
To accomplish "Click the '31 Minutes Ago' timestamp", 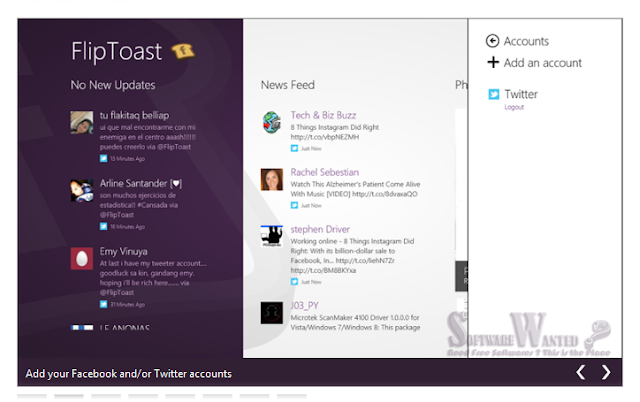I will 127,304.
